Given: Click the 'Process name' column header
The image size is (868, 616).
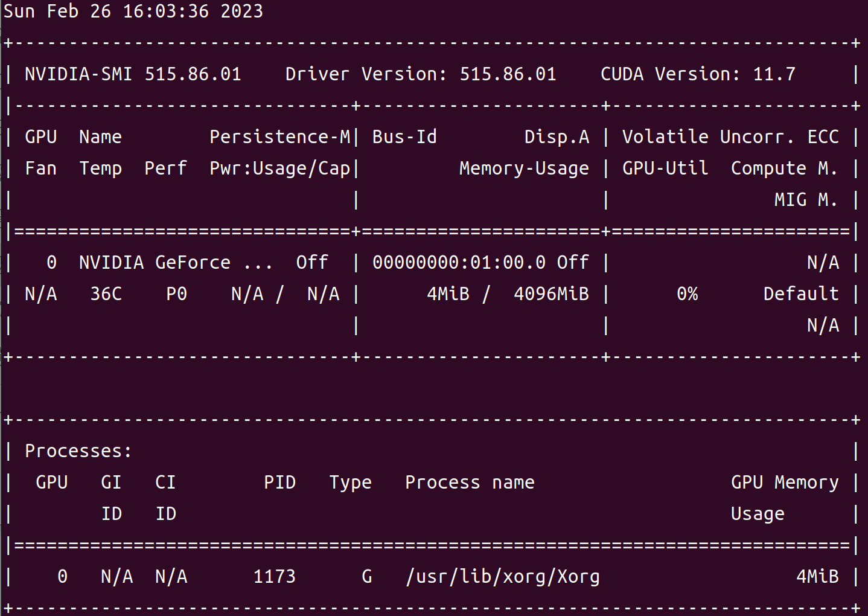Looking at the screenshot, I should point(470,483).
